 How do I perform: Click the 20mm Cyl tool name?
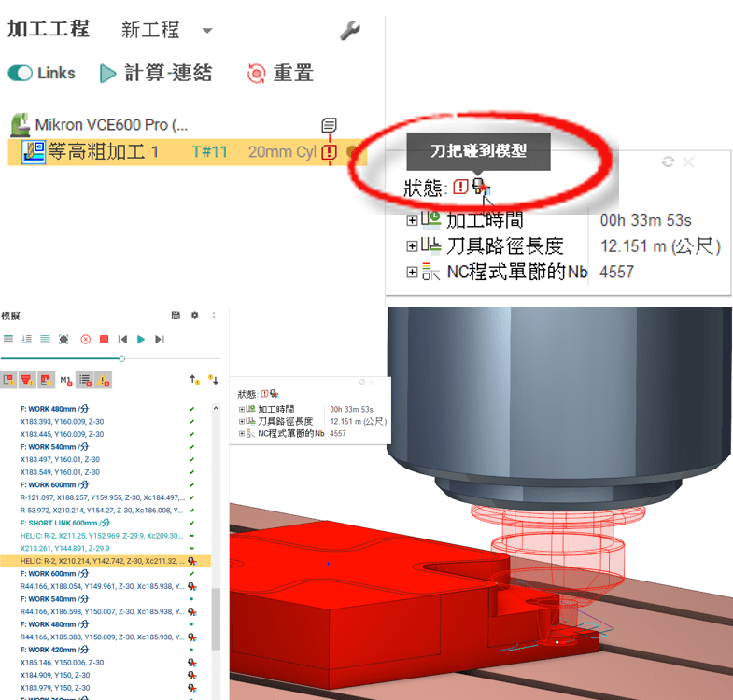click(282, 152)
